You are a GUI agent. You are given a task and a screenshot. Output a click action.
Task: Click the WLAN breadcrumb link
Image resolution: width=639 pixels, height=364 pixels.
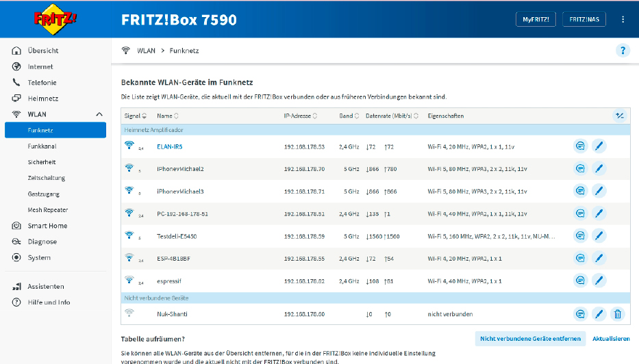coord(146,51)
